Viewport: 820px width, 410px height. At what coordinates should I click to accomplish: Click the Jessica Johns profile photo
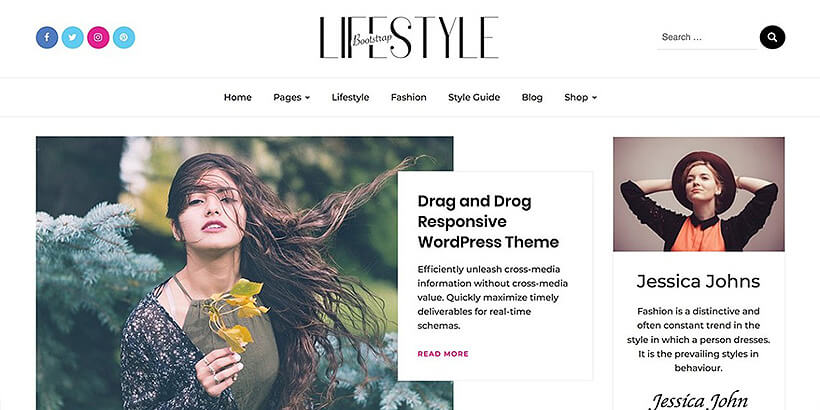point(699,194)
